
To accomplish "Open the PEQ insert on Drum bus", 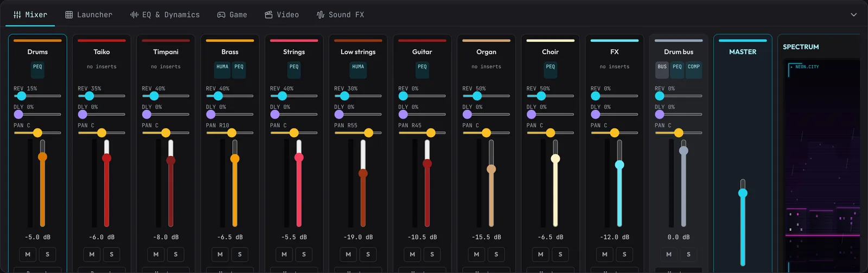I will pos(678,69).
